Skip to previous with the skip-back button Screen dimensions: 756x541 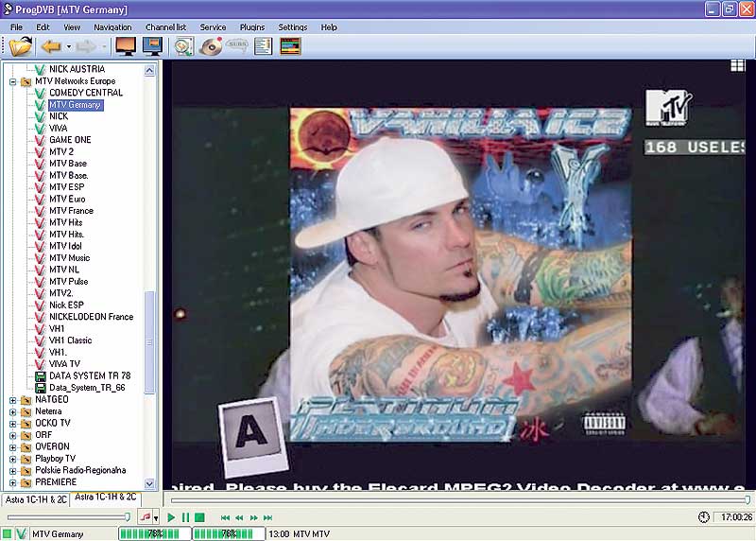click(x=225, y=518)
